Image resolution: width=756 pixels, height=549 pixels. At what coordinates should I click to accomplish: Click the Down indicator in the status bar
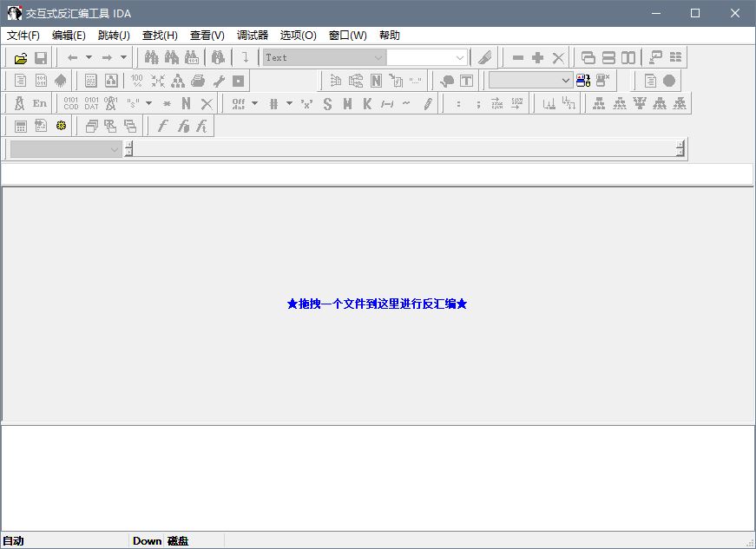[146, 539]
